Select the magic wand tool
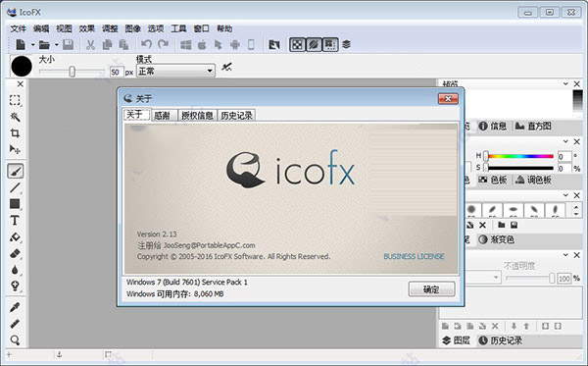This screenshot has height=366, width=588. [15, 117]
